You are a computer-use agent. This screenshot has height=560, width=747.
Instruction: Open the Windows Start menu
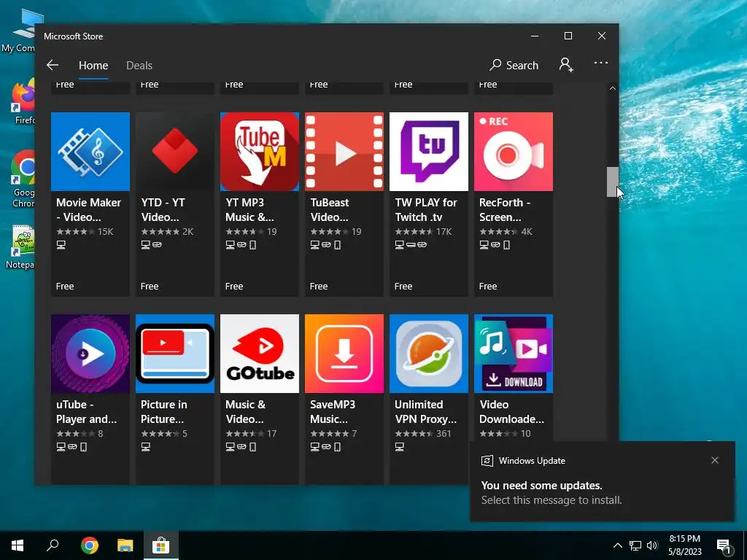[x=18, y=545]
